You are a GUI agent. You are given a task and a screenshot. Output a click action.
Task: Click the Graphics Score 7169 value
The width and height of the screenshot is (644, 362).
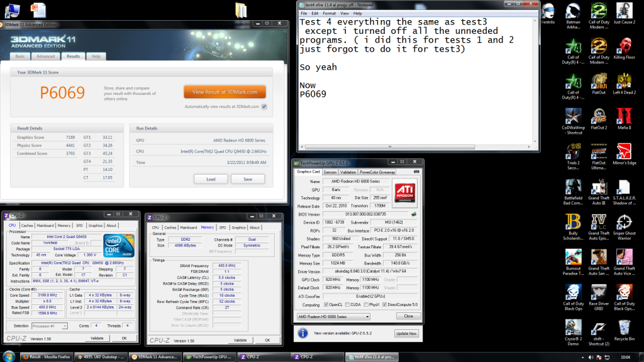(70, 138)
